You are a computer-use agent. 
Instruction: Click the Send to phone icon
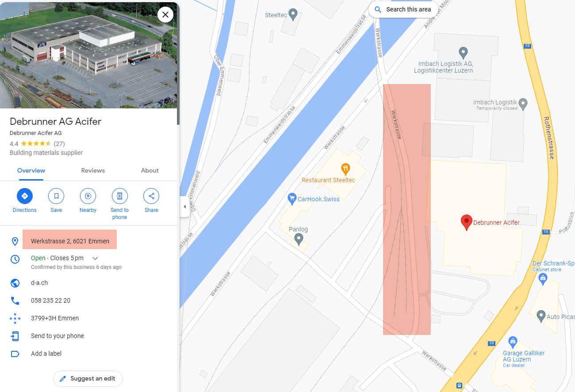[x=119, y=196]
